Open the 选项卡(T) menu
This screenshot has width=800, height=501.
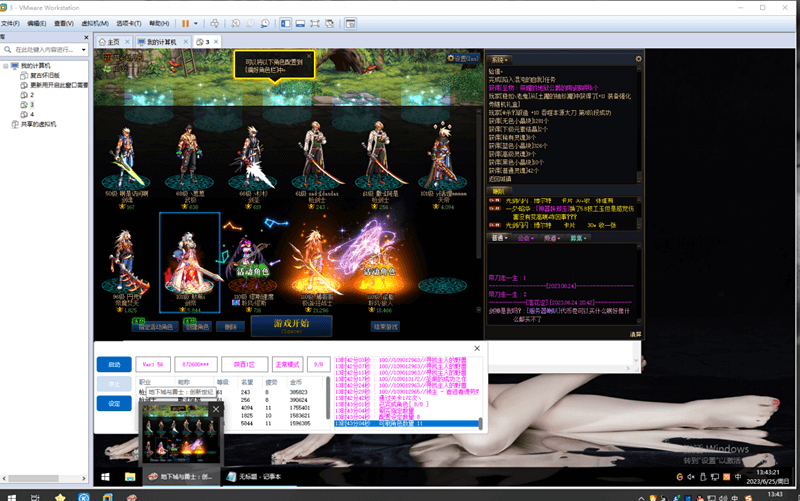(129, 23)
